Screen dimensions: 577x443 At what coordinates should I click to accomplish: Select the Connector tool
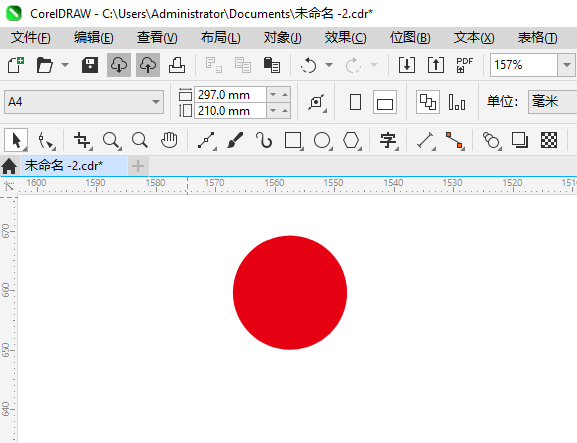[x=454, y=140]
